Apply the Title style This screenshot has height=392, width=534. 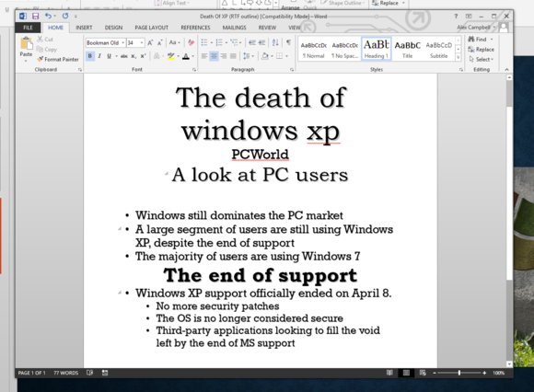pos(408,50)
